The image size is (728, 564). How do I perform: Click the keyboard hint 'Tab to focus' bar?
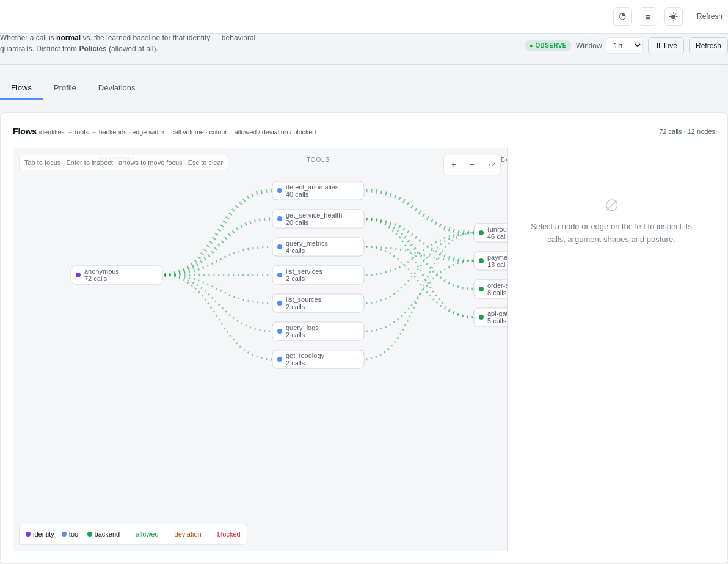click(x=123, y=163)
